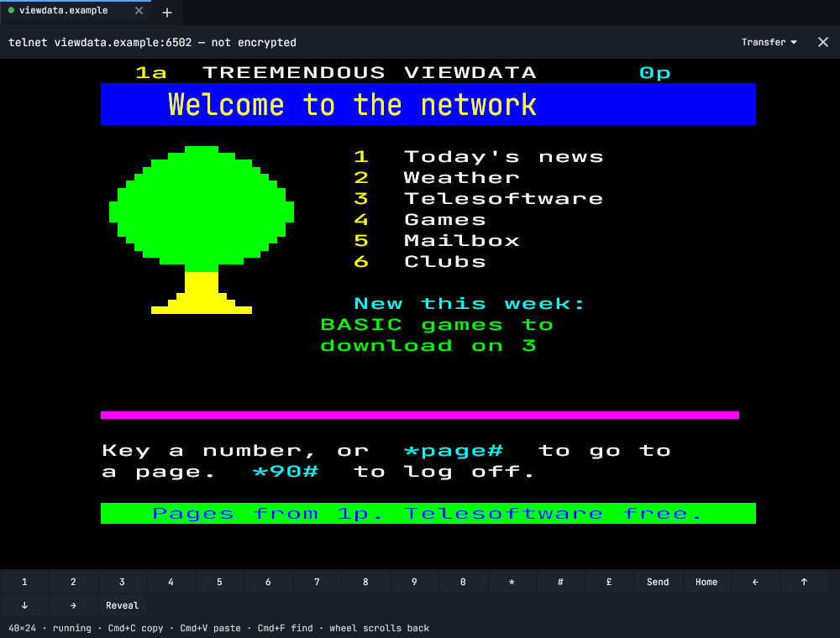Click 'Pages from 1p. Telesoftware free.' footer

428,513
